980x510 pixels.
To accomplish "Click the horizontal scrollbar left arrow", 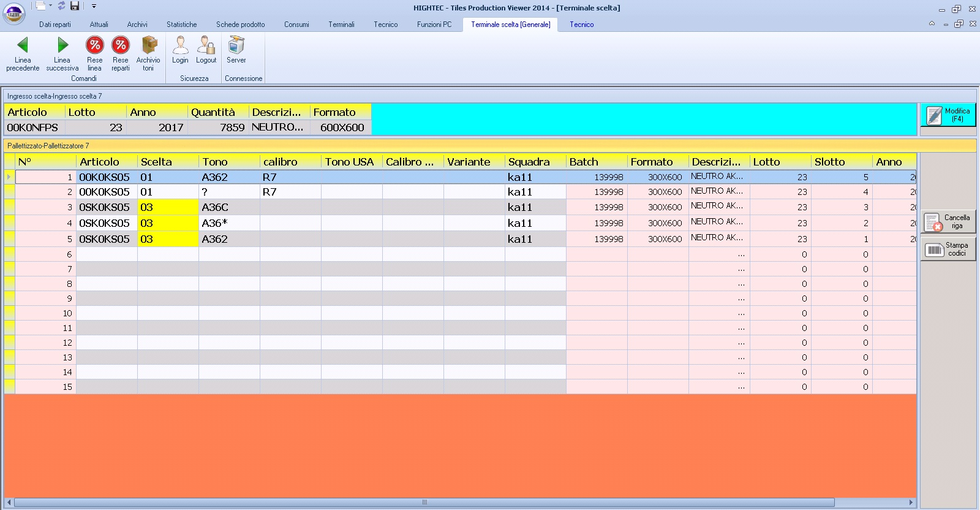I will click(9, 503).
